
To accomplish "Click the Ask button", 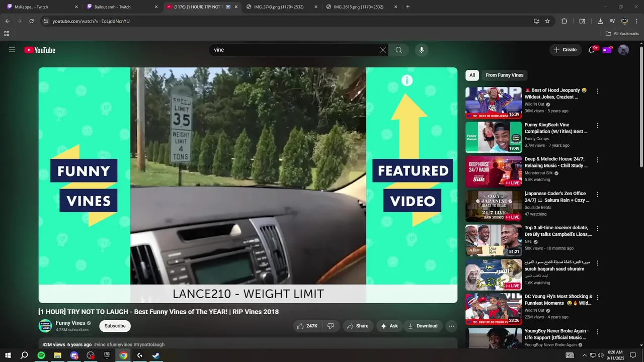I will (x=389, y=326).
